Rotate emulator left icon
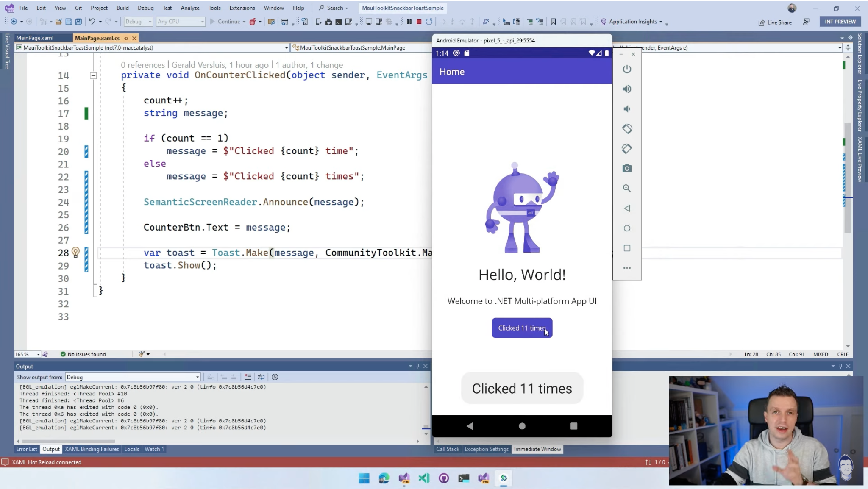 627,128
